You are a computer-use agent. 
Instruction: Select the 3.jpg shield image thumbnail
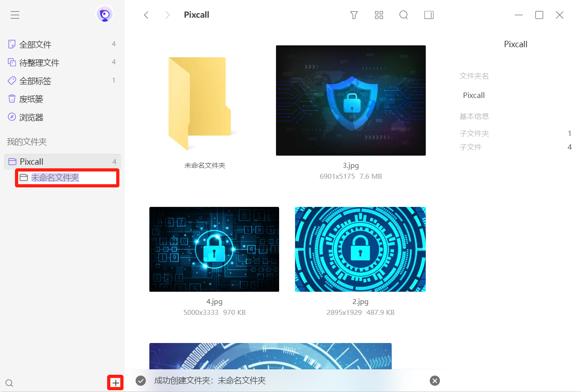coord(351,100)
